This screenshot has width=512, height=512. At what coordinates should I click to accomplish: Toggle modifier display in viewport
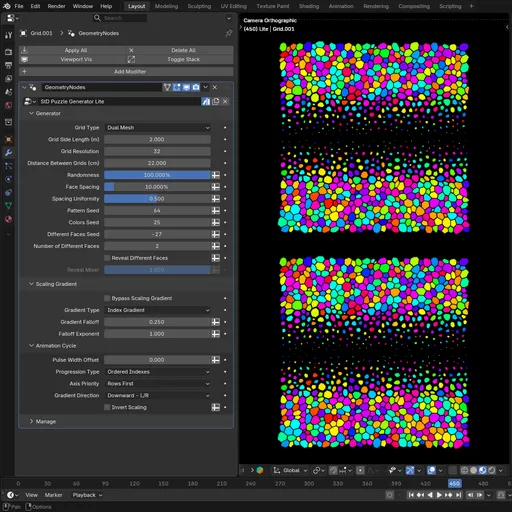186,87
